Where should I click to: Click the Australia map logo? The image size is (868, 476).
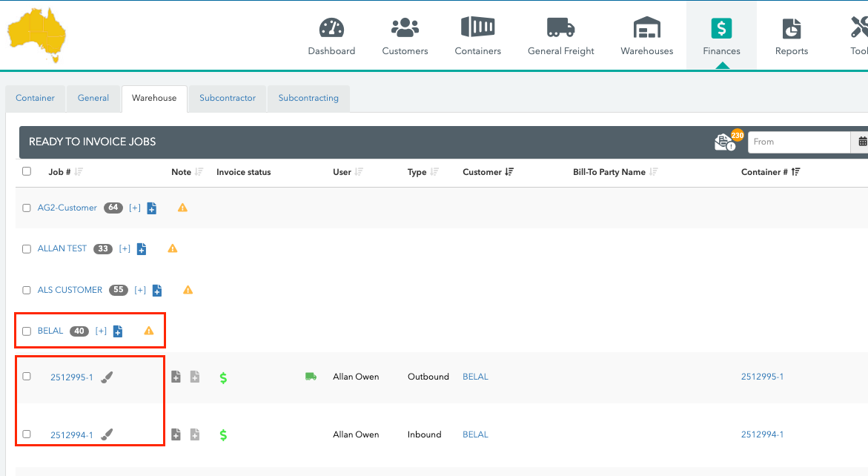click(36, 35)
